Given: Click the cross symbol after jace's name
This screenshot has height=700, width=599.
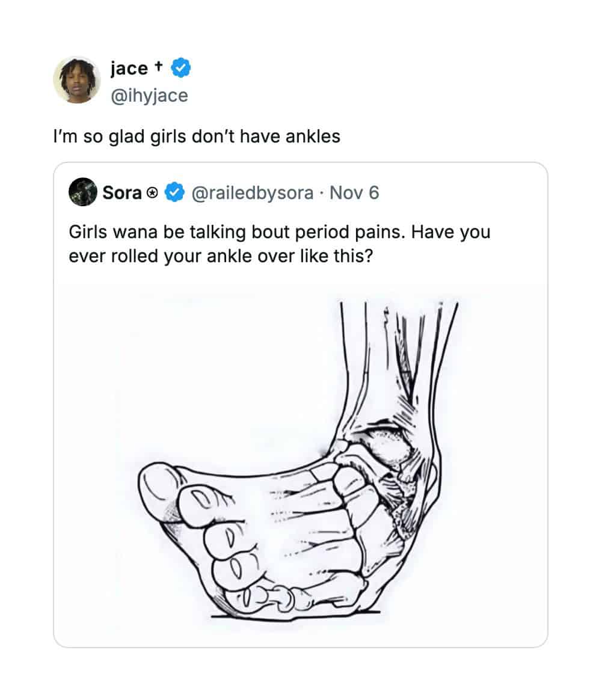Looking at the screenshot, I should click(x=158, y=66).
